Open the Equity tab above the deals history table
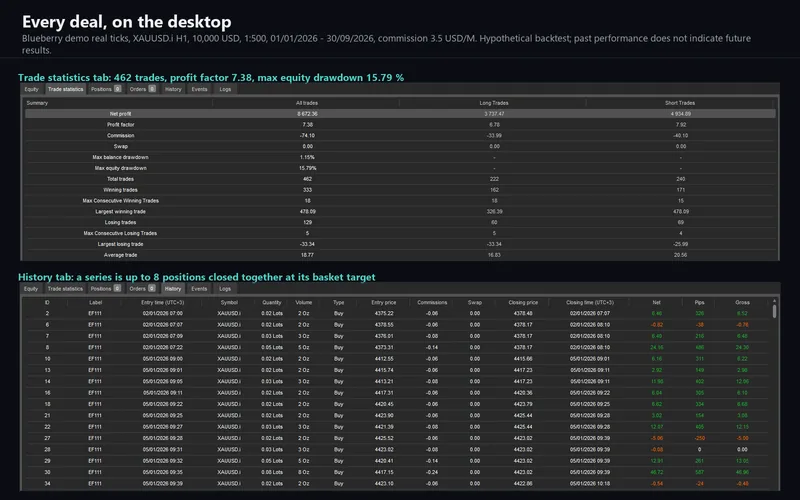 31,289
